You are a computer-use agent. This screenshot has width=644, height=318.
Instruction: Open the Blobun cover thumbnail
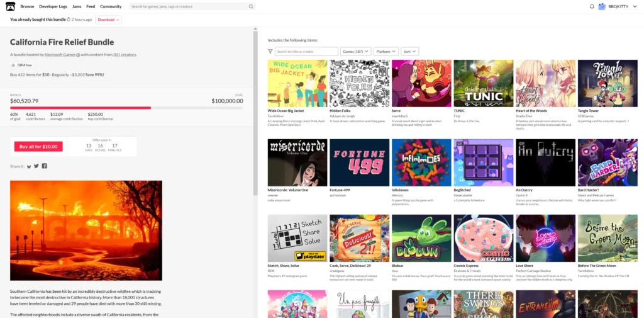421,238
